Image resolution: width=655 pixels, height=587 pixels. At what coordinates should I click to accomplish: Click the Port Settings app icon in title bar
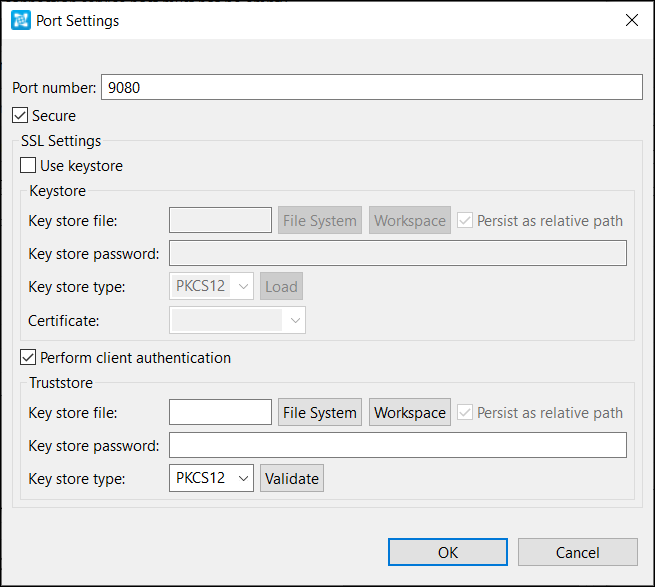click(21, 20)
